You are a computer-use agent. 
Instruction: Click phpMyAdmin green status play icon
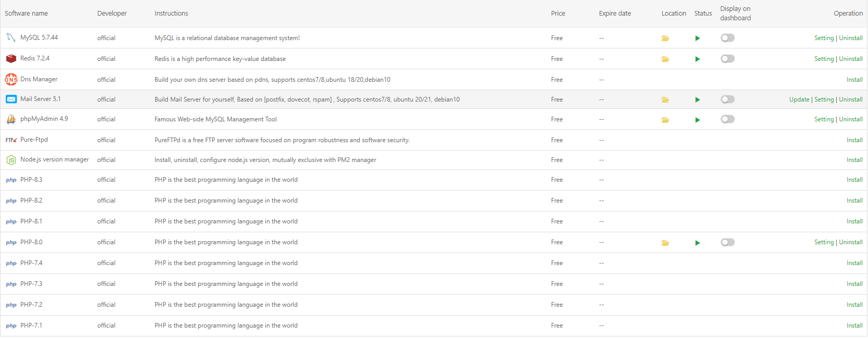698,120
